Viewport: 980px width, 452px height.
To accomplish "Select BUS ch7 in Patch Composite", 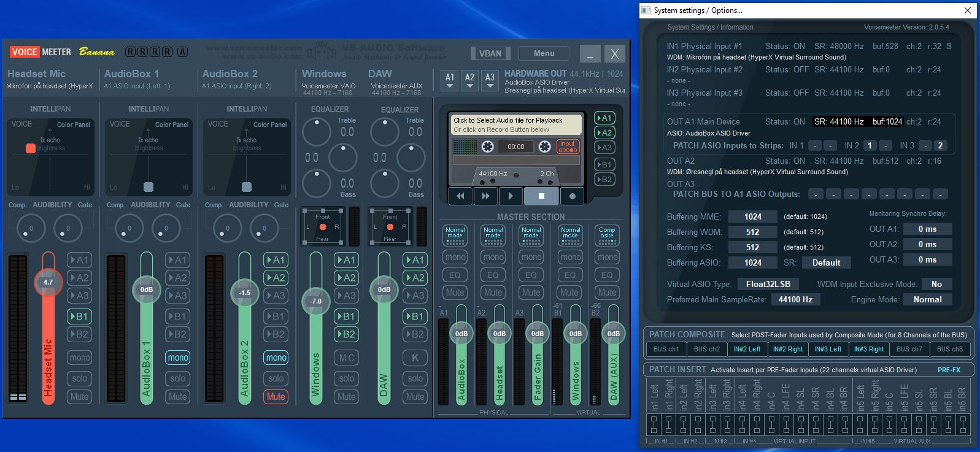I will 909,349.
